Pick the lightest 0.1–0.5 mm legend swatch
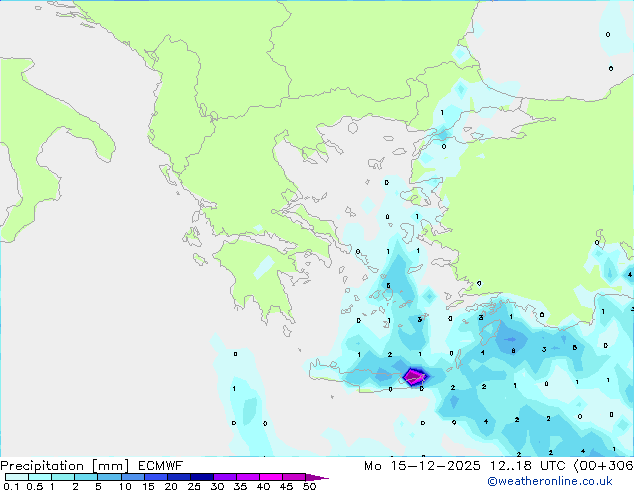The height and width of the screenshot is (490, 634). (17, 477)
